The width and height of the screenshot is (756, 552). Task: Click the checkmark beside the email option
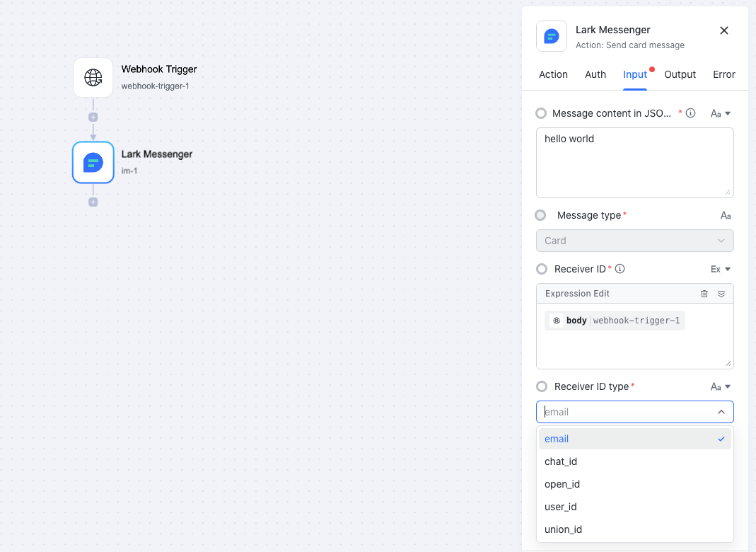(721, 439)
